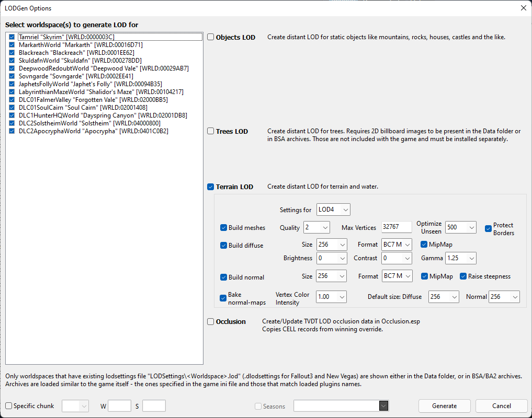The height and width of the screenshot is (418, 532).
Task: Uncheck Build diffuse
Action: [223, 245]
